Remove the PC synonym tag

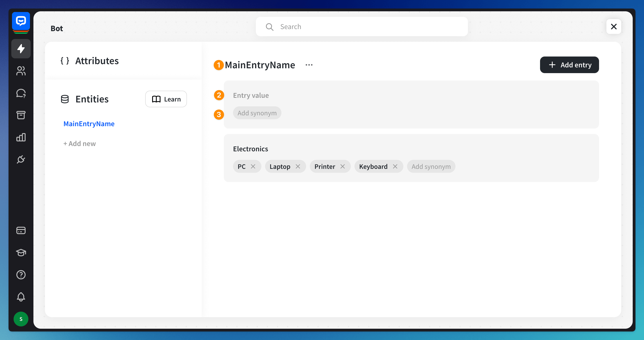click(x=253, y=166)
